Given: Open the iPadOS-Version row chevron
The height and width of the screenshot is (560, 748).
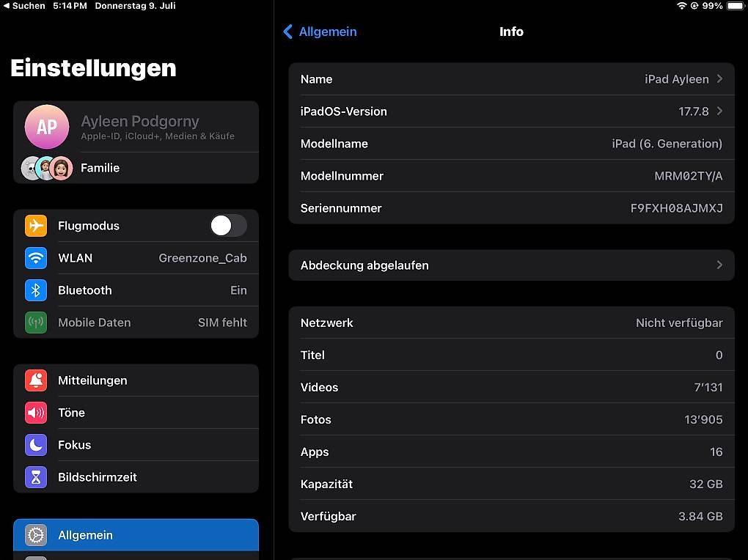Looking at the screenshot, I should point(719,111).
